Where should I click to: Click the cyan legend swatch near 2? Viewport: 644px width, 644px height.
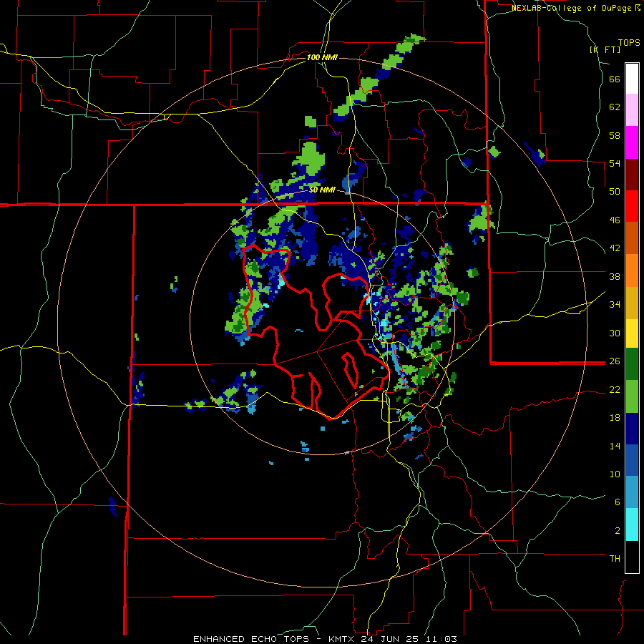coord(632,525)
